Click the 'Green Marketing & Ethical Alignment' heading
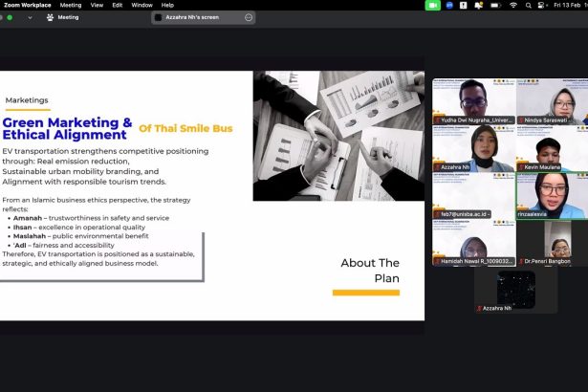 click(67, 129)
